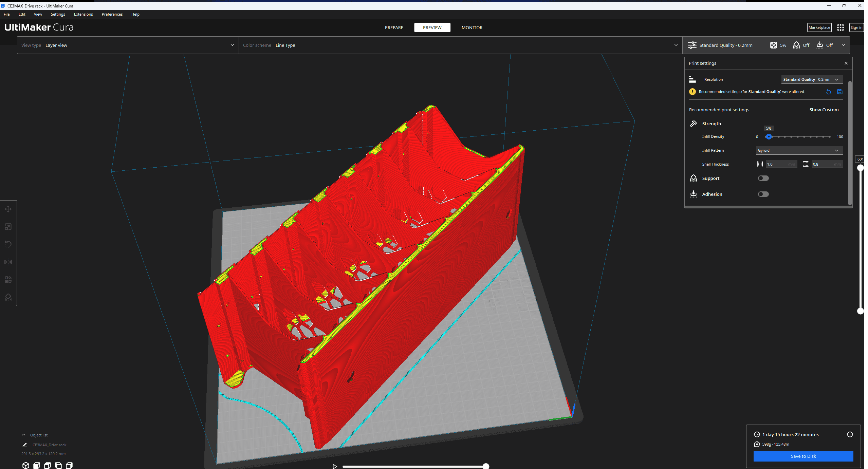The width and height of the screenshot is (868, 469).
Task: Click the scale tool icon in sidebar
Action: (x=7, y=226)
